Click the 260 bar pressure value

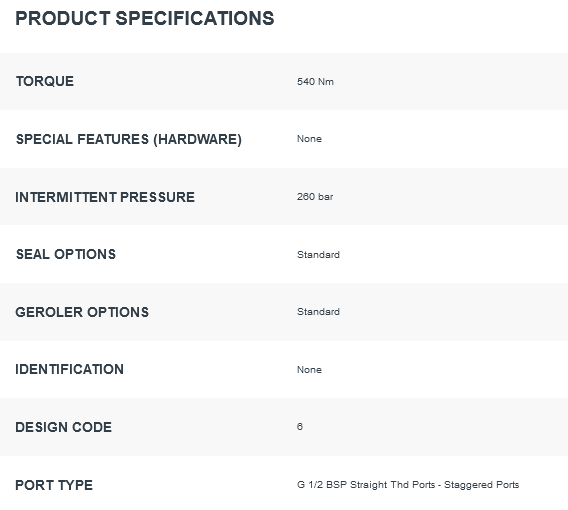tap(315, 197)
